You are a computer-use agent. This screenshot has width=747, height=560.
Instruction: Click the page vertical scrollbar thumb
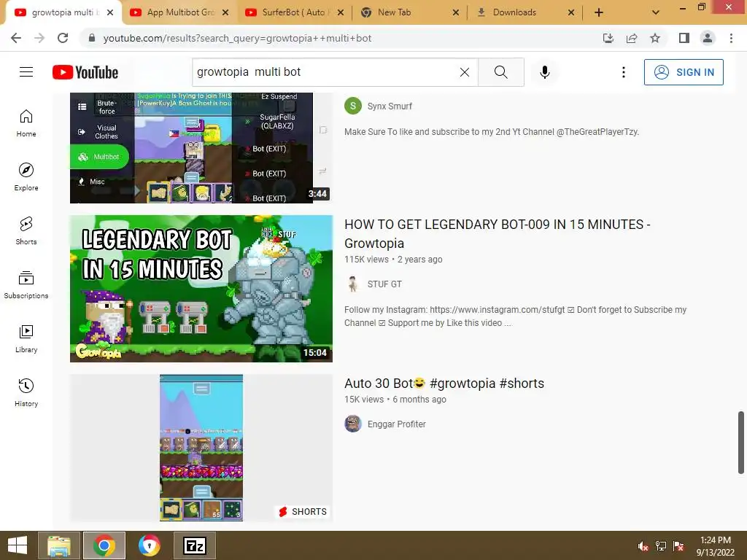coord(741,443)
